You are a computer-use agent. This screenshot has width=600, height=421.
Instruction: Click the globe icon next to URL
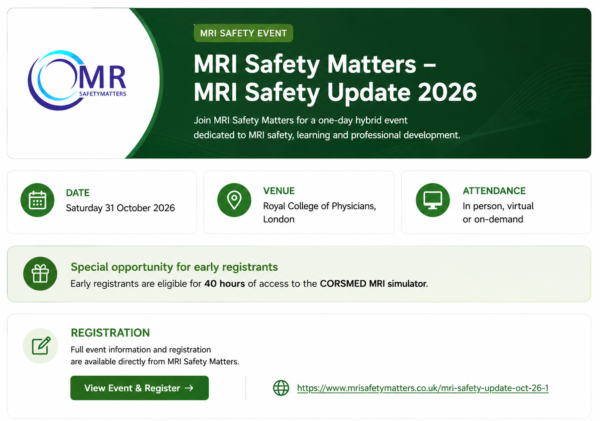pos(281,388)
